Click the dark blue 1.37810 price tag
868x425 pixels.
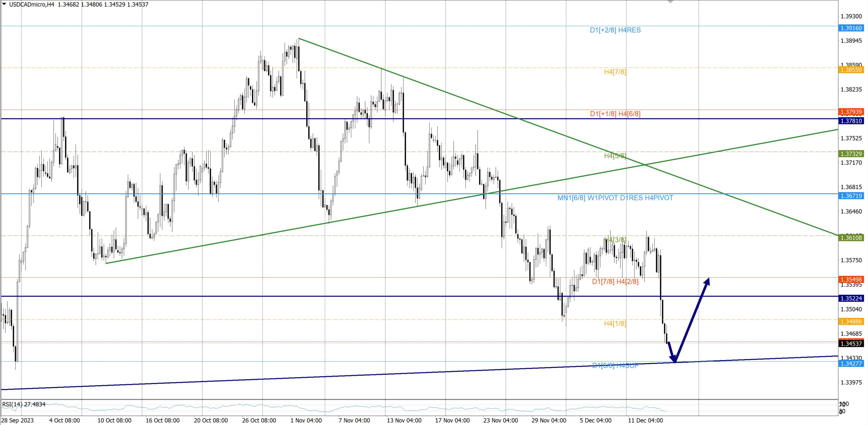(851, 121)
